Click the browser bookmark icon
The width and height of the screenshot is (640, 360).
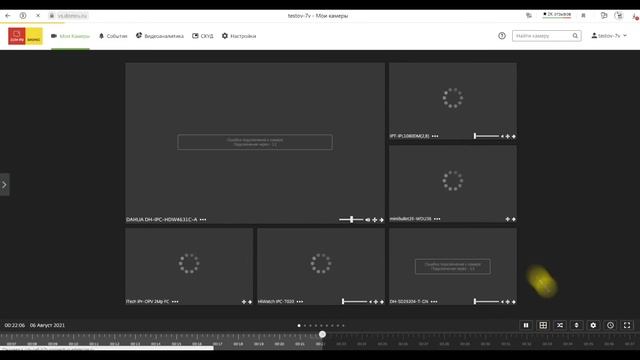click(583, 16)
